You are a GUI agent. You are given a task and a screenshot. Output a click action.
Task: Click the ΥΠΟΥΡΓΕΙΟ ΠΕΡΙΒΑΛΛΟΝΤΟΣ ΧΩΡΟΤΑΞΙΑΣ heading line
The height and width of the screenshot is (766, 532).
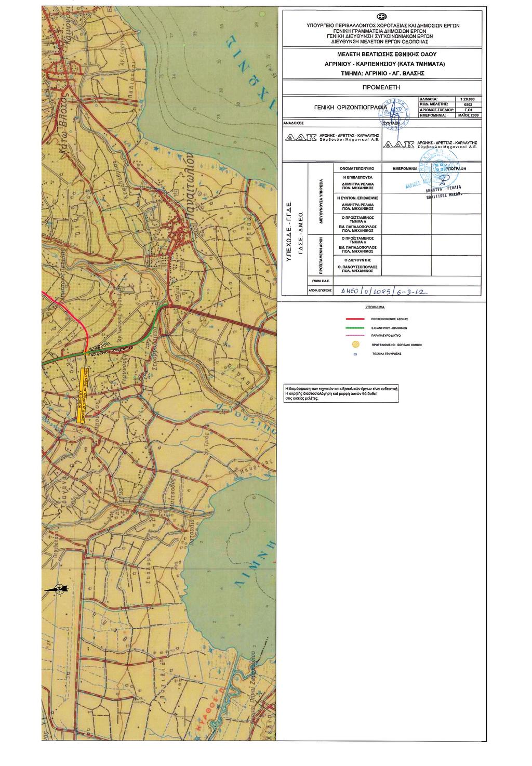click(x=382, y=24)
